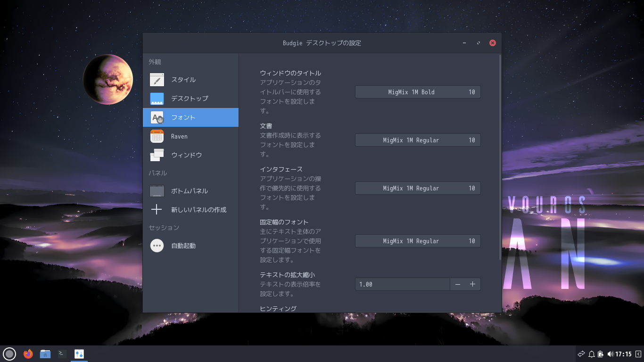Select the ボトムパネル label in sidebar
This screenshot has height=362, width=644.
tap(190, 191)
